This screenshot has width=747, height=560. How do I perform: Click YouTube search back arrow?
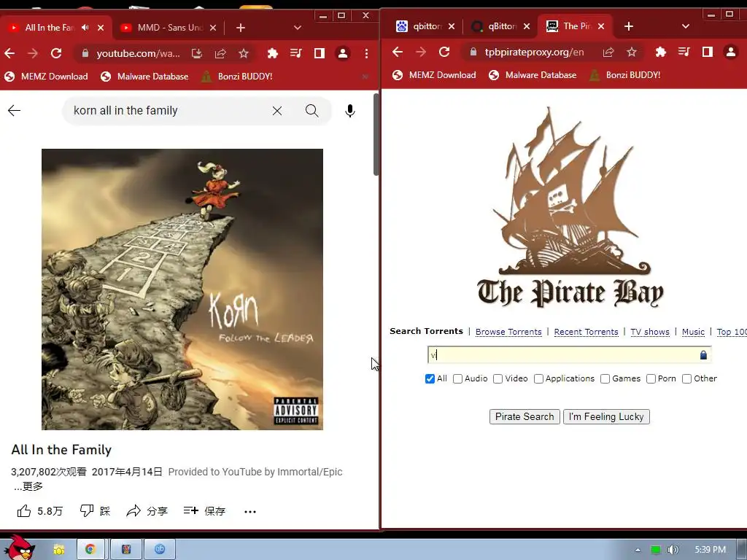pyautogui.click(x=15, y=111)
